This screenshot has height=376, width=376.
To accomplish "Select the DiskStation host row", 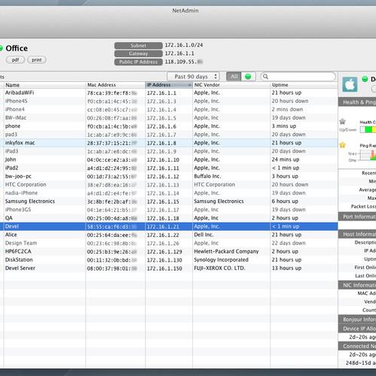I will click(169, 260).
